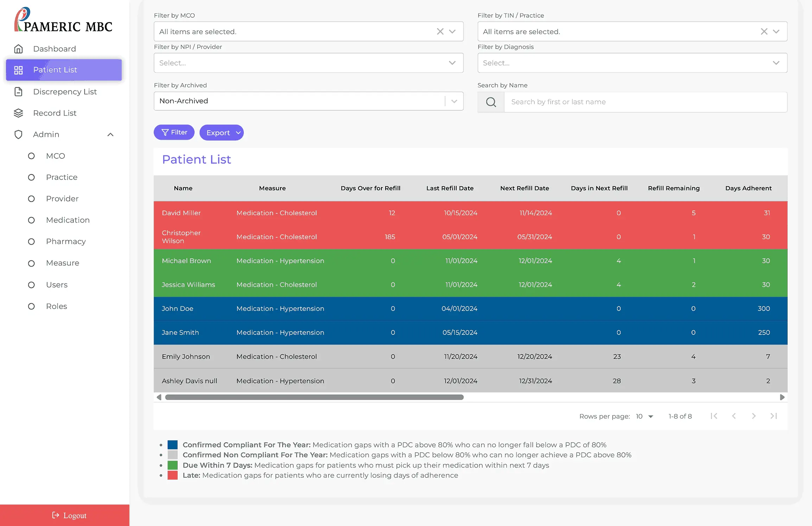Open the Medication admin menu item

point(68,220)
